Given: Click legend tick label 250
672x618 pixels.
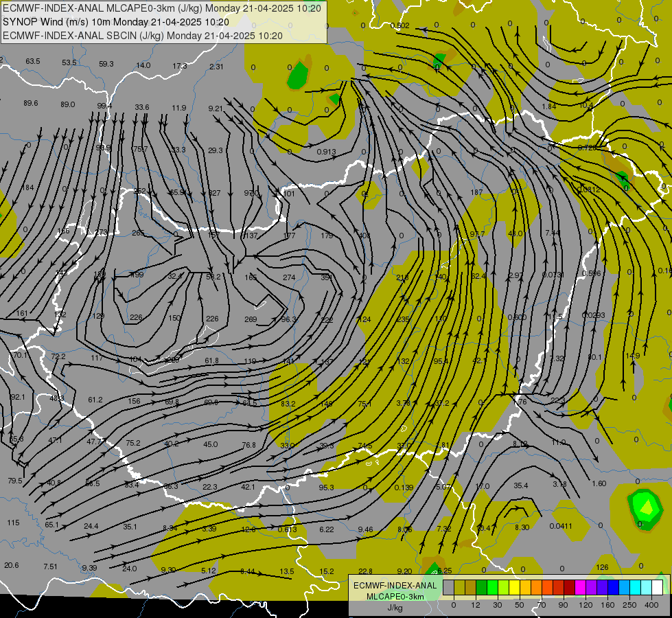Looking at the screenshot, I should coord(629,605).
